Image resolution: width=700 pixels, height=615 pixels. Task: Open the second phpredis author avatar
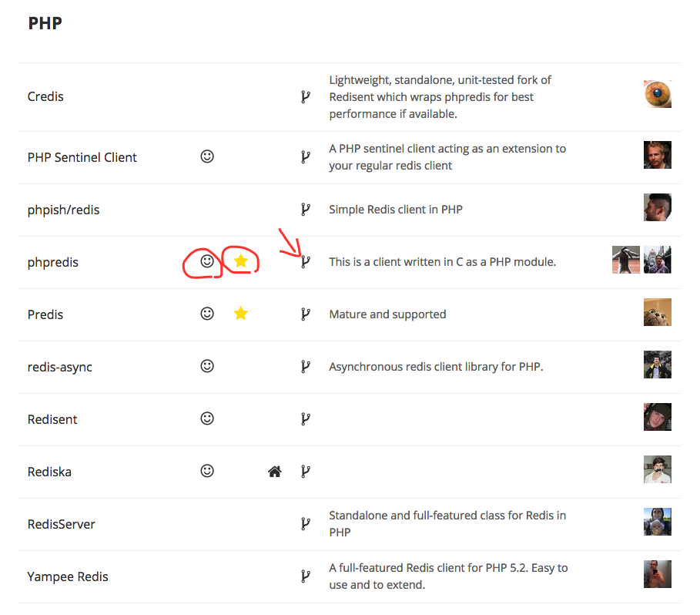[657, 260]
